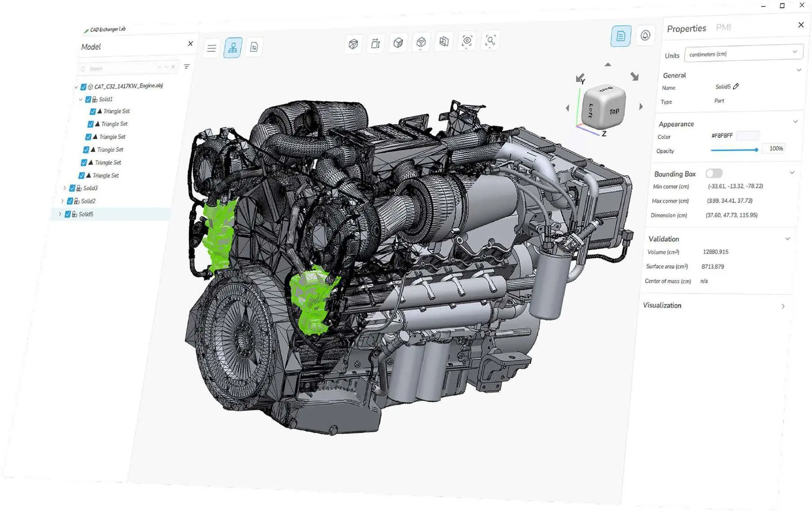Collapse the General section

coord(799,70)
